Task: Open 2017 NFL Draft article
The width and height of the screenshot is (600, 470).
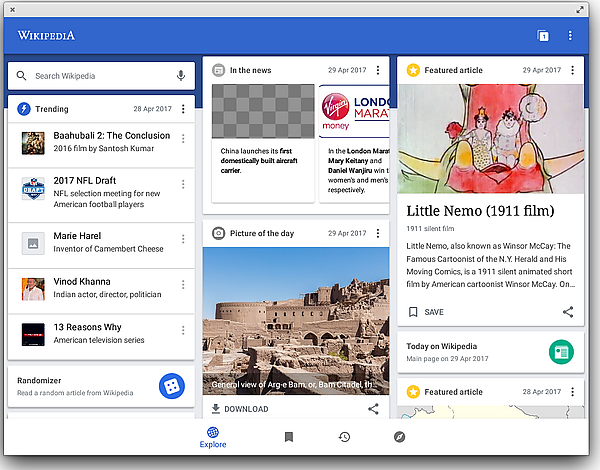Action: click(101, 195)
